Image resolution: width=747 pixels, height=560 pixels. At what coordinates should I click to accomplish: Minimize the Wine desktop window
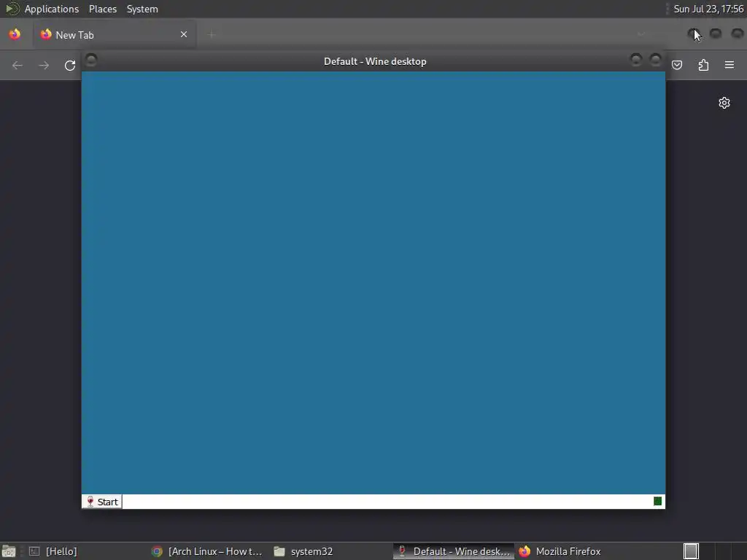tap(635, 60)
